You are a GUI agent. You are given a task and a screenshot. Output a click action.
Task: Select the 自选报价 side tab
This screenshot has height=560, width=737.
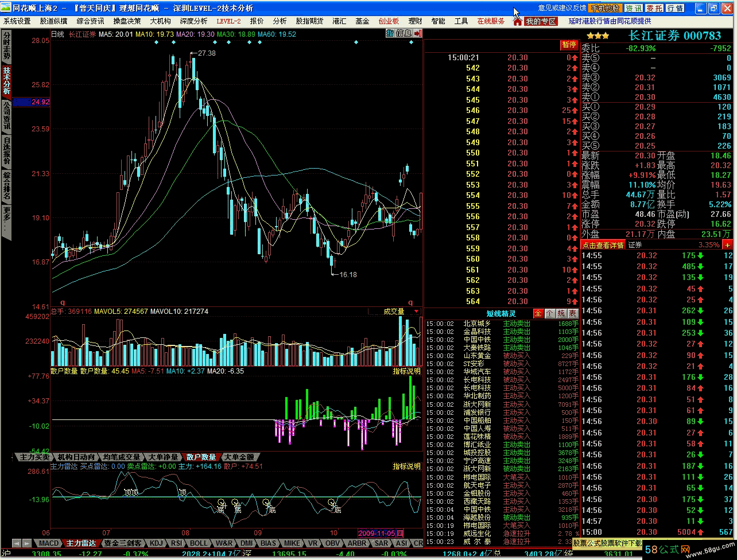click(x=6, y=150)
